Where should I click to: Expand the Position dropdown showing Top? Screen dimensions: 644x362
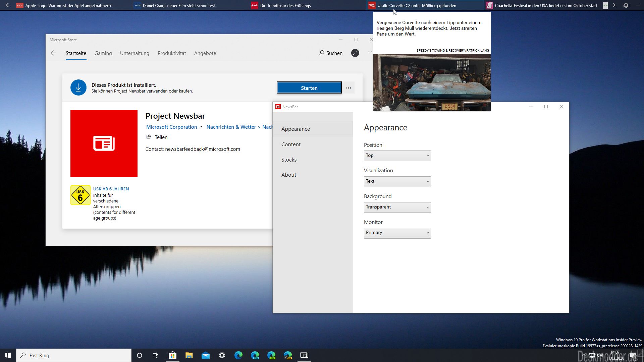point(397,156)
